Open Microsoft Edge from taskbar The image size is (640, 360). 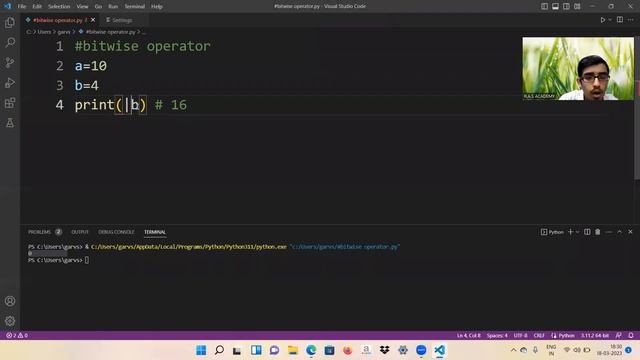tap(311, 350)
